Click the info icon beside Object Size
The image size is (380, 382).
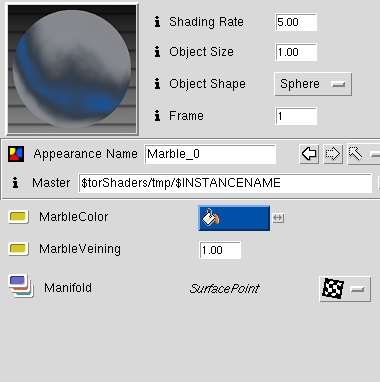pyautogui.click(x=157, y=52)
